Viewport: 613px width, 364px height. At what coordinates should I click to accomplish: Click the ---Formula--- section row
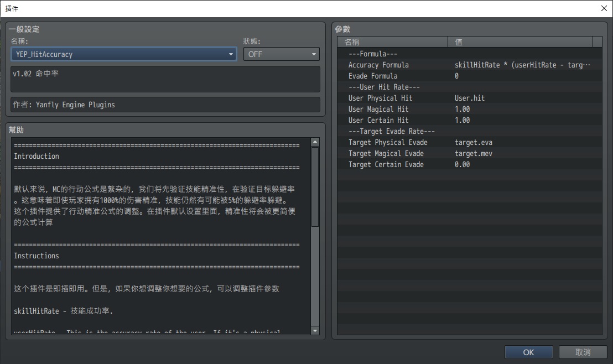(470, 54)
